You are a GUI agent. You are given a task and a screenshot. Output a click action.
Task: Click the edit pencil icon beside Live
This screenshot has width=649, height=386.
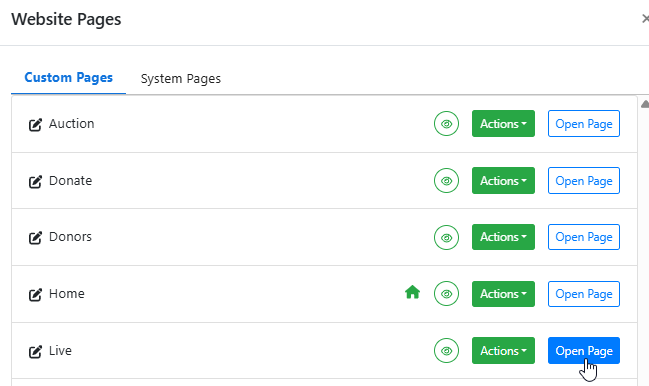point(35,351)
